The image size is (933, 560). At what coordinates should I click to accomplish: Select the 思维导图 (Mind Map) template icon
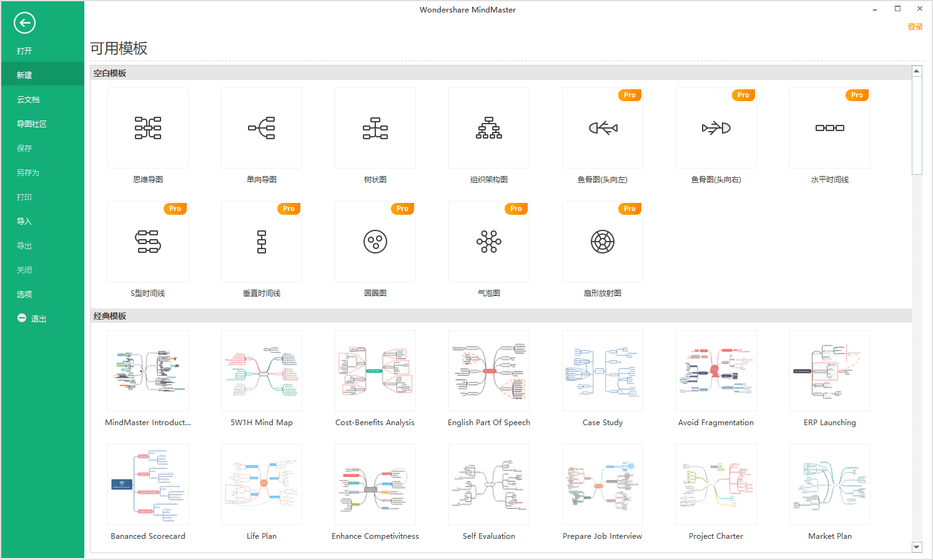tap(147, 128)
